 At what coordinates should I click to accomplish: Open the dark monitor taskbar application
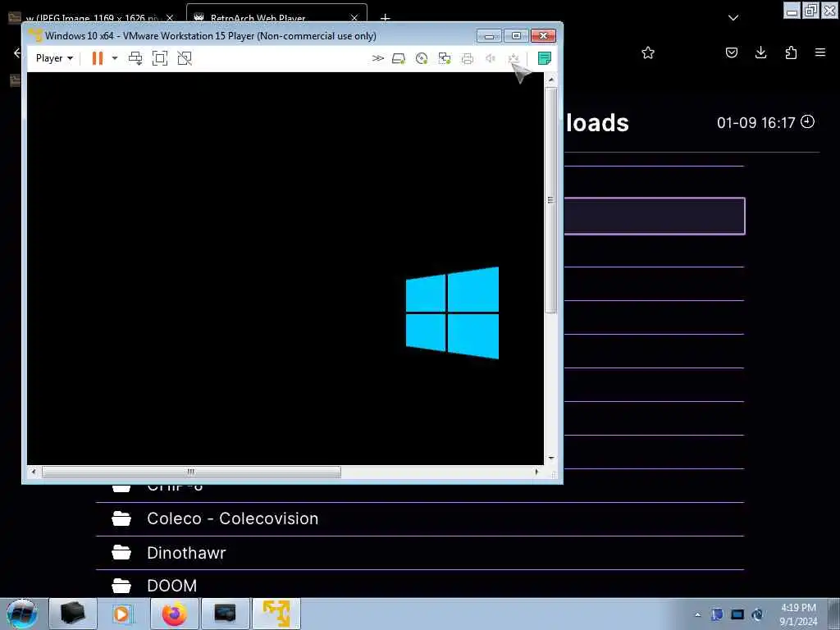226,614
